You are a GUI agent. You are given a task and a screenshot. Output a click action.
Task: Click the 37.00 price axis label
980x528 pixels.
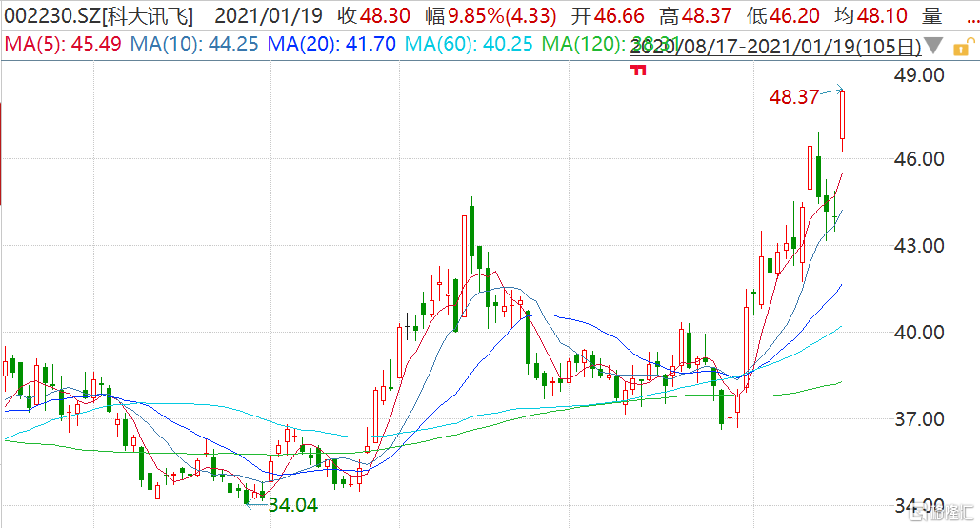(919, 418)
